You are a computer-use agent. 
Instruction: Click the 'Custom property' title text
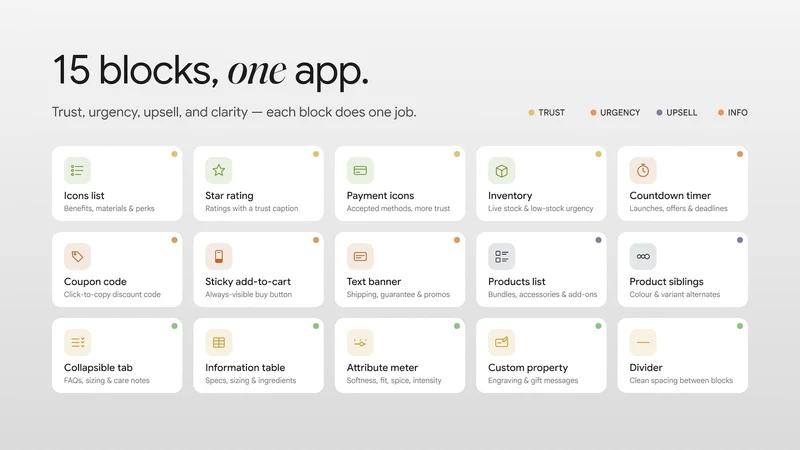tap(528, 368)
